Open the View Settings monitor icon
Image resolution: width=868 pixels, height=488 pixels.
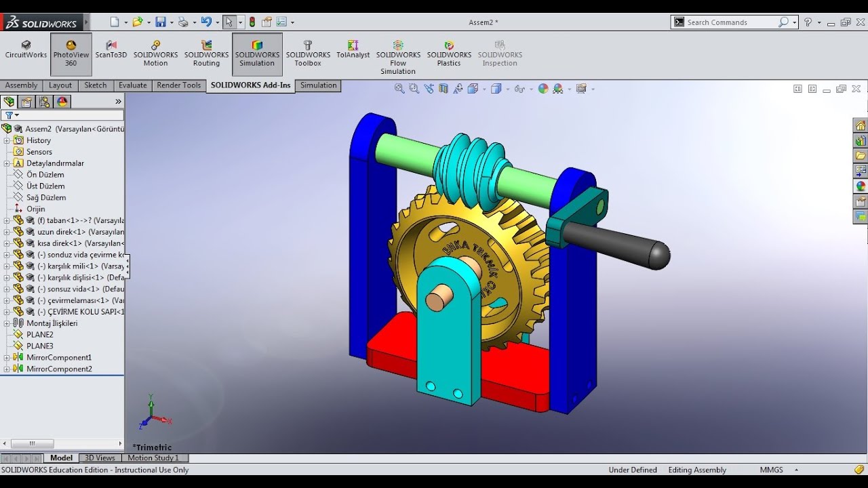(581, 89)
